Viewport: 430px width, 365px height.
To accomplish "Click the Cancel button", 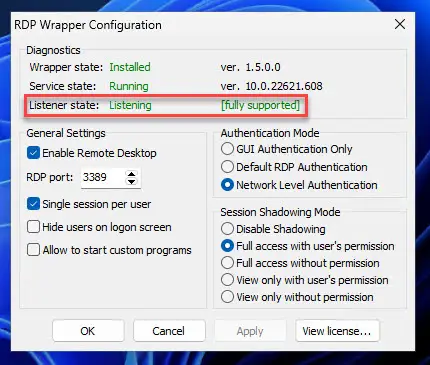I will (x=169, y=331).
